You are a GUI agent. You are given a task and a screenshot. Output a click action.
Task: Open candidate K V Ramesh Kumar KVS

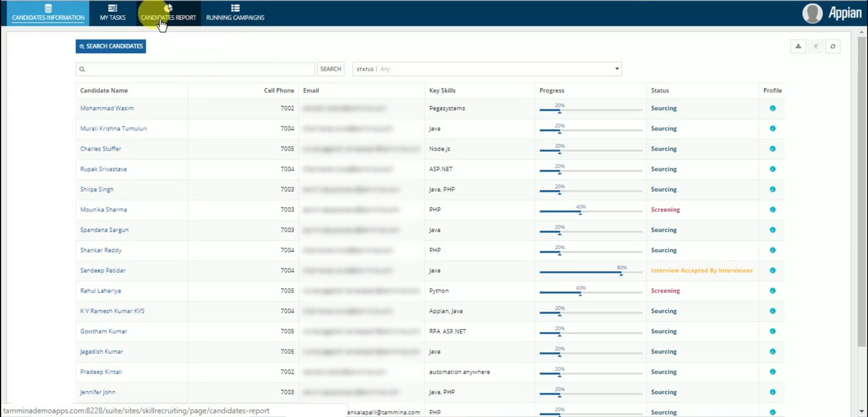tap(112, 311)
